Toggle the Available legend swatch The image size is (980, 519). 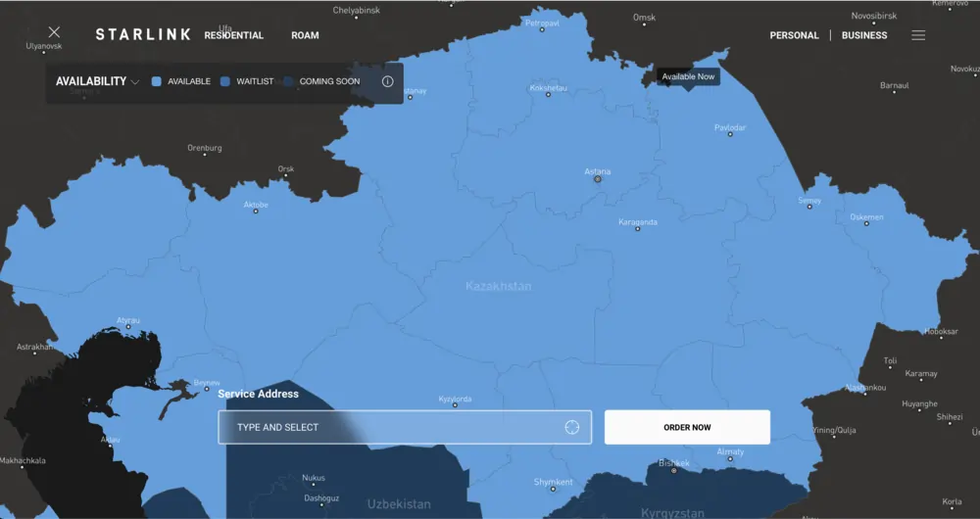click(x=157, y=82)
